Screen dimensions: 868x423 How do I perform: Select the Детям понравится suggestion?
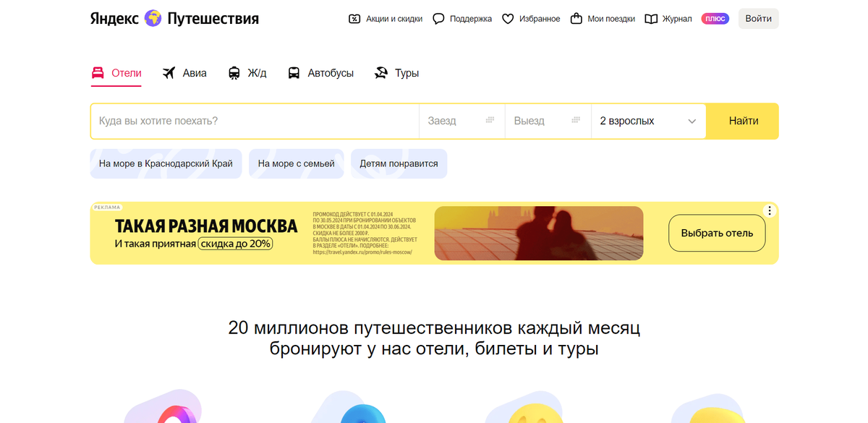(399, 163)
